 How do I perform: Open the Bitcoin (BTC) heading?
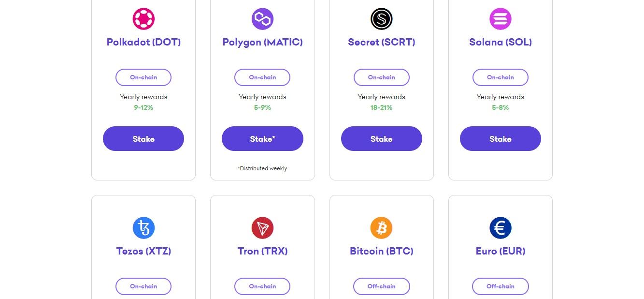coord(381,251)
